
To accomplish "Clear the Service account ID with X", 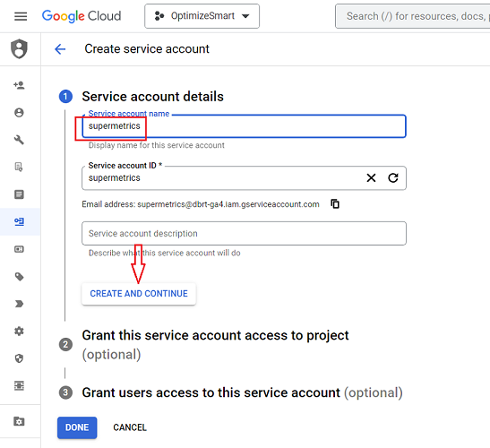I will coord(371,178).
